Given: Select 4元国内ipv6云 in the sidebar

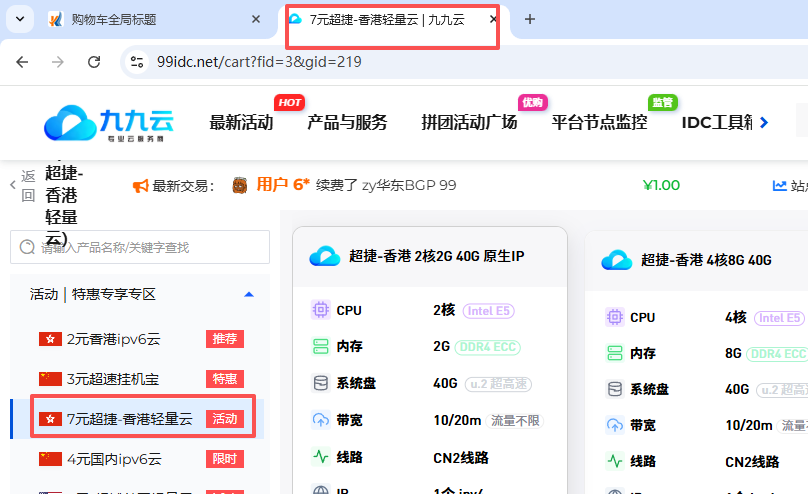Looking at the screenshot, I should (114, 459).
